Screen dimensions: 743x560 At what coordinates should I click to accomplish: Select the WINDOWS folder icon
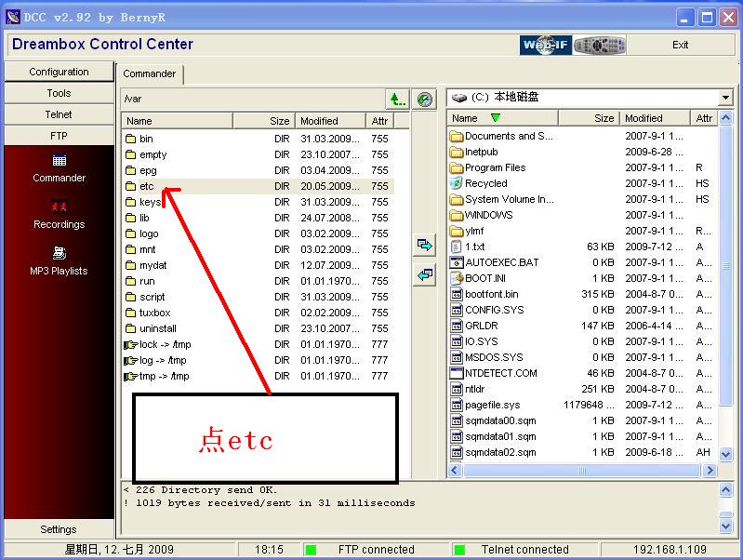click(457, 215)
